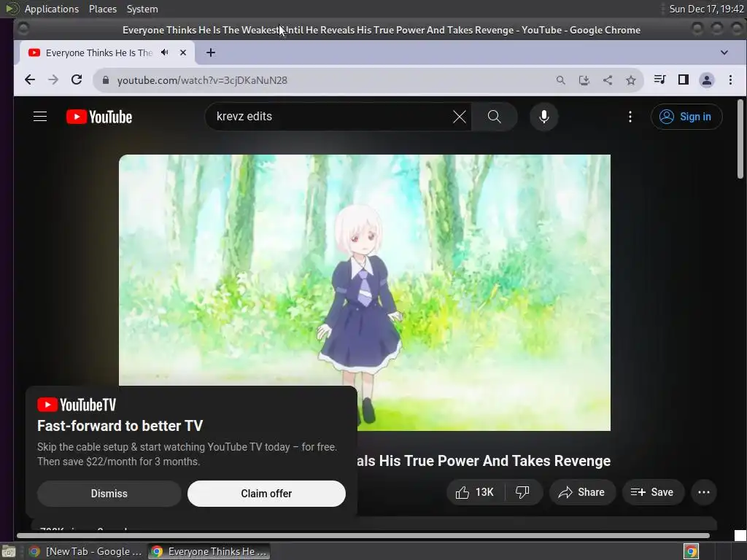Click Chrome icon in bottom-right tray

click(691, 551)
